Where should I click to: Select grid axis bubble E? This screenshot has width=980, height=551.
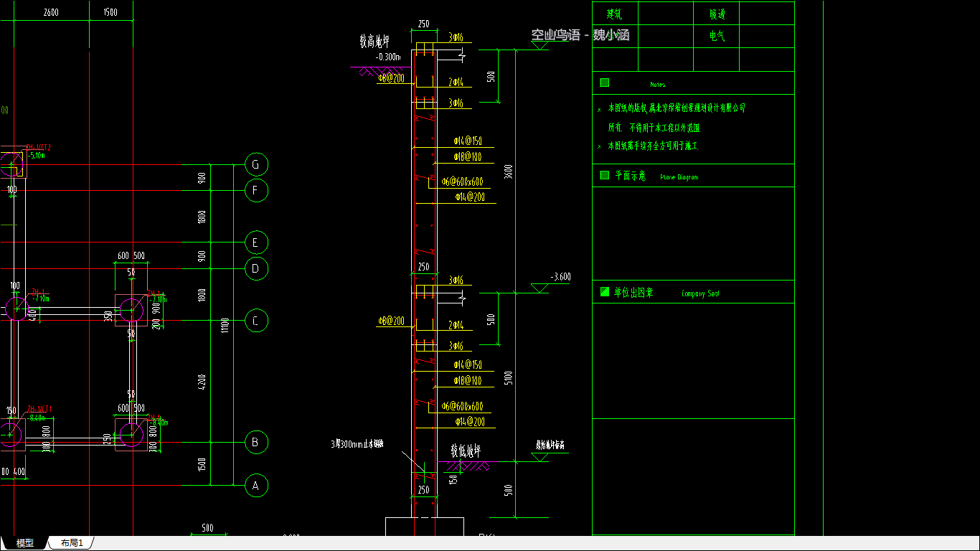(x=256, y=242)
